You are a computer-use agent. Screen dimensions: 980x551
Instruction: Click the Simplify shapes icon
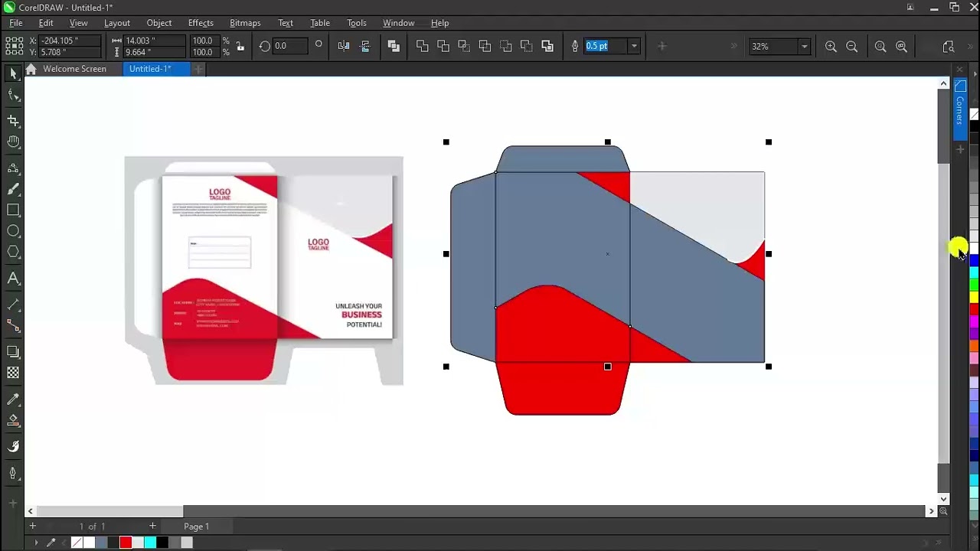(485, 46)
